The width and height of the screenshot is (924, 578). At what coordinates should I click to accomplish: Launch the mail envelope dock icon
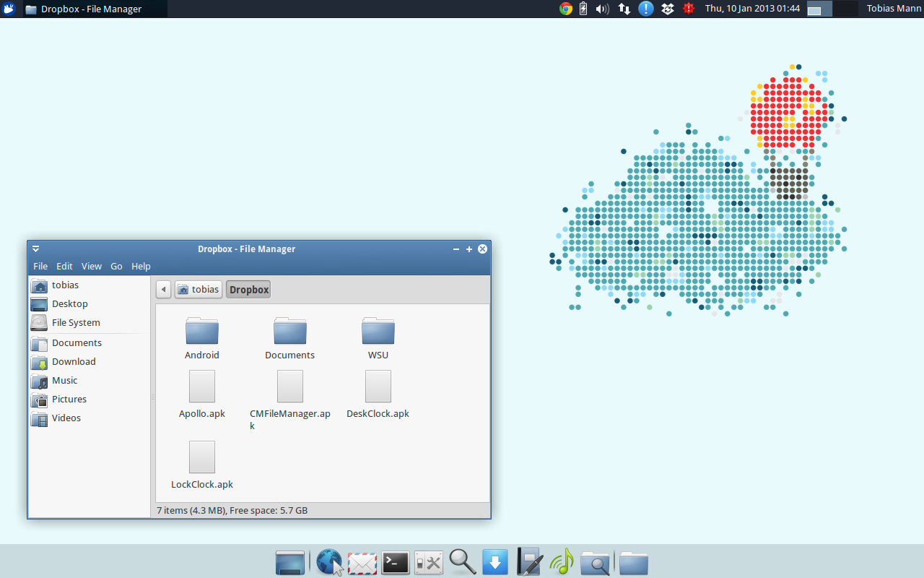tap(362, 562)
